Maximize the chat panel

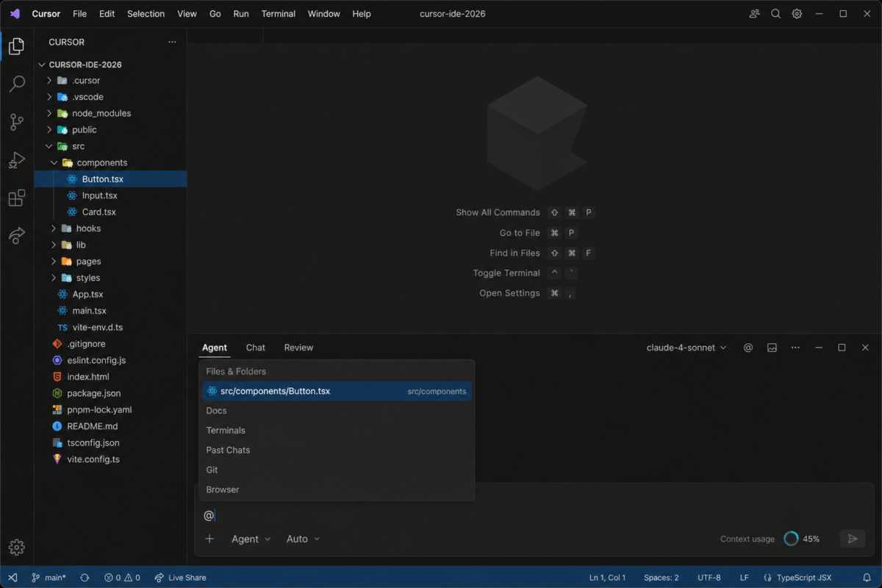(842, 348)
